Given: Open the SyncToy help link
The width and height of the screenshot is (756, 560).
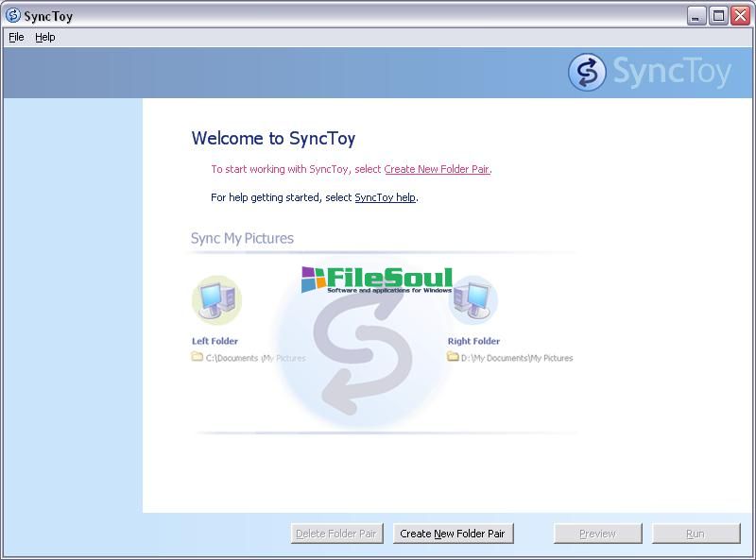Looking at the screenshot, I should (x=386, y=197).
